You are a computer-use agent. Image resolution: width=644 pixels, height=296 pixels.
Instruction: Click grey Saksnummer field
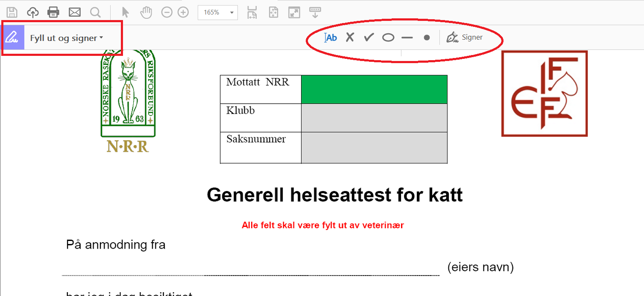pos(374,148)
